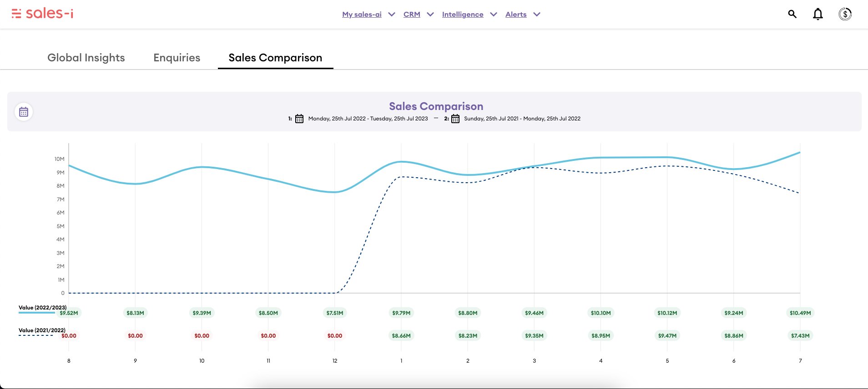
Task: Expand the My sales-ai dropdown chevron
Action: 391,15
